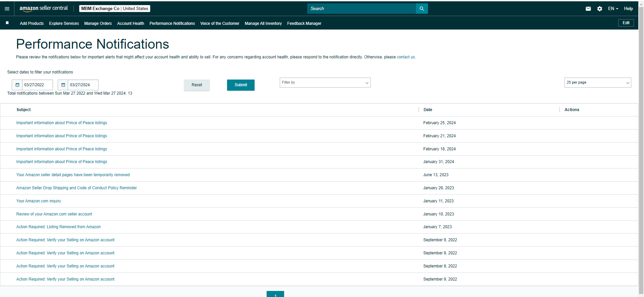Open 'Listing Removed from Amazon' notification
This screenshot has height=297, width=644.
tap(58, 227)
